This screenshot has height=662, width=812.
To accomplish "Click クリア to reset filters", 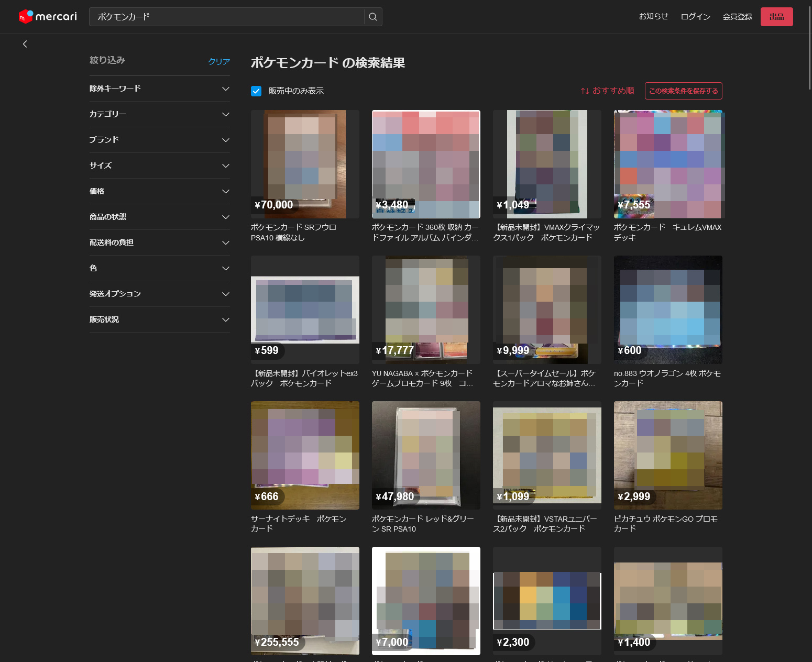I will pos(219,61).
